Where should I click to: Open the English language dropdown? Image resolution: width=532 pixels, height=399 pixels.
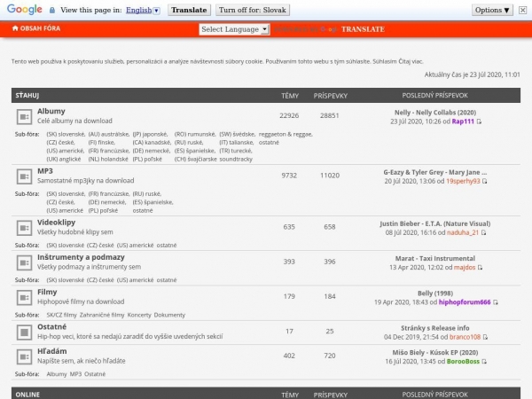tap(143, 10)
